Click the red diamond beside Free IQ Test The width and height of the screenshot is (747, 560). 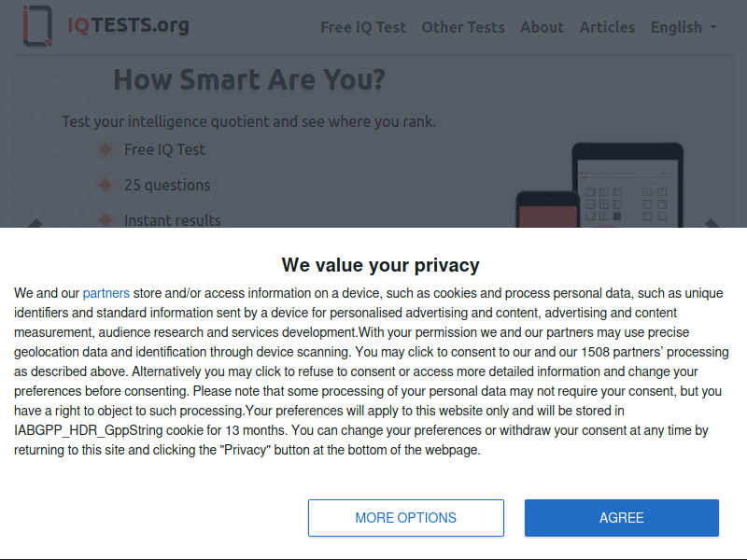coord(106,149)
